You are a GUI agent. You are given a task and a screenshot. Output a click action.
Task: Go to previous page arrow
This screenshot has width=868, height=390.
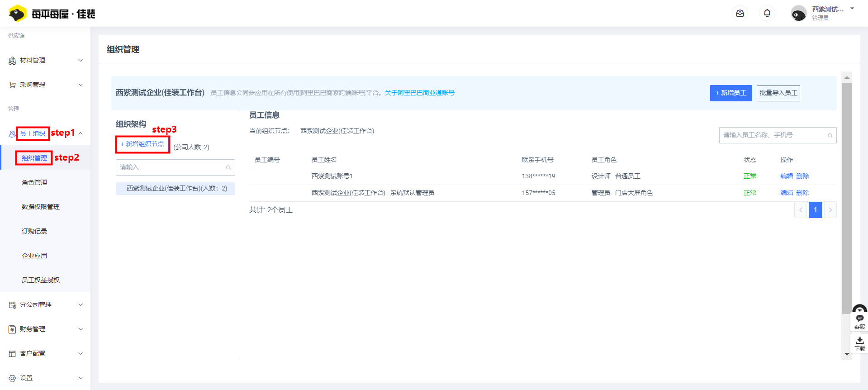pyautogui.click(x=801, y=210)
